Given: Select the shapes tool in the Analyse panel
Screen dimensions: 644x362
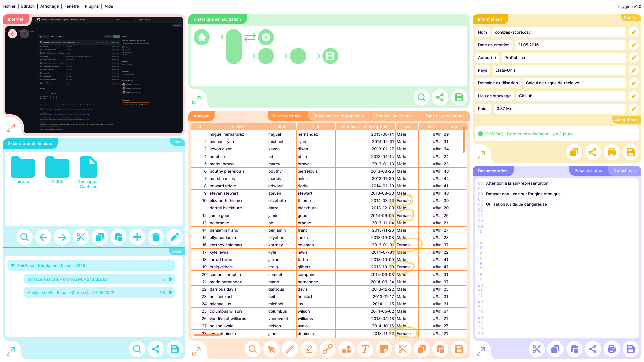Looking at the screenshot, I should point(346,349).
